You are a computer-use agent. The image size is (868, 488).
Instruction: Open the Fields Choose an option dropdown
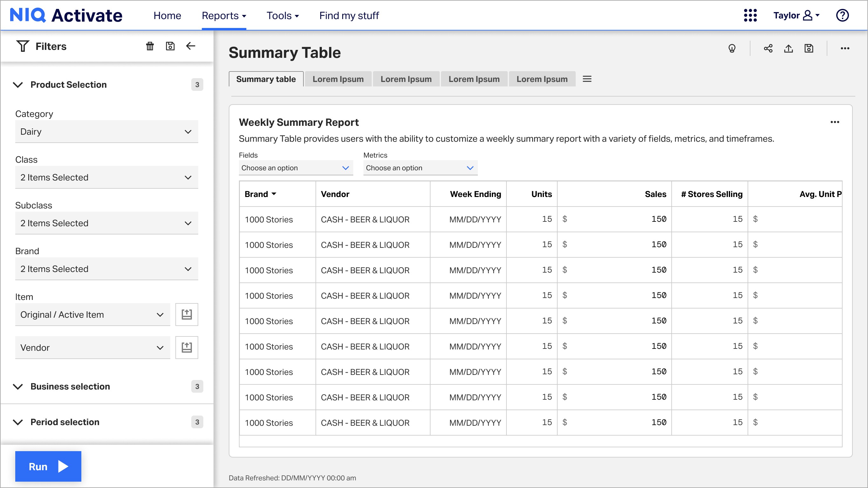295,168
